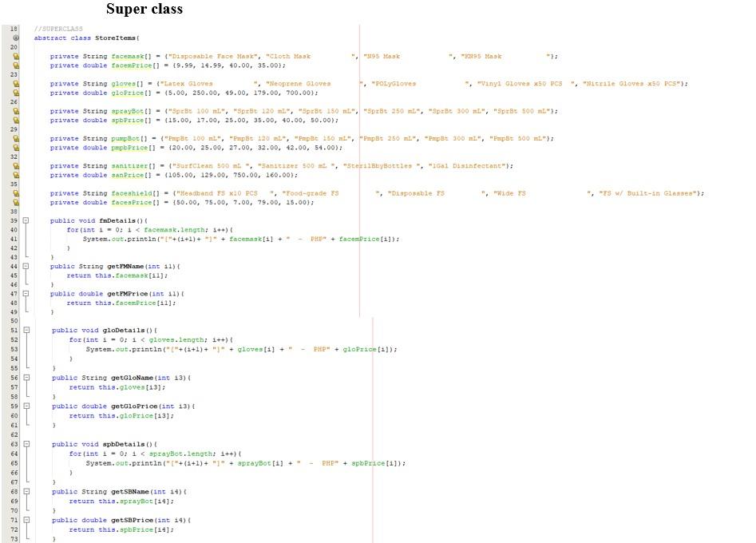
Task: Click the hint bulb beside the facemPrice[] declaration
Action: 16,65
